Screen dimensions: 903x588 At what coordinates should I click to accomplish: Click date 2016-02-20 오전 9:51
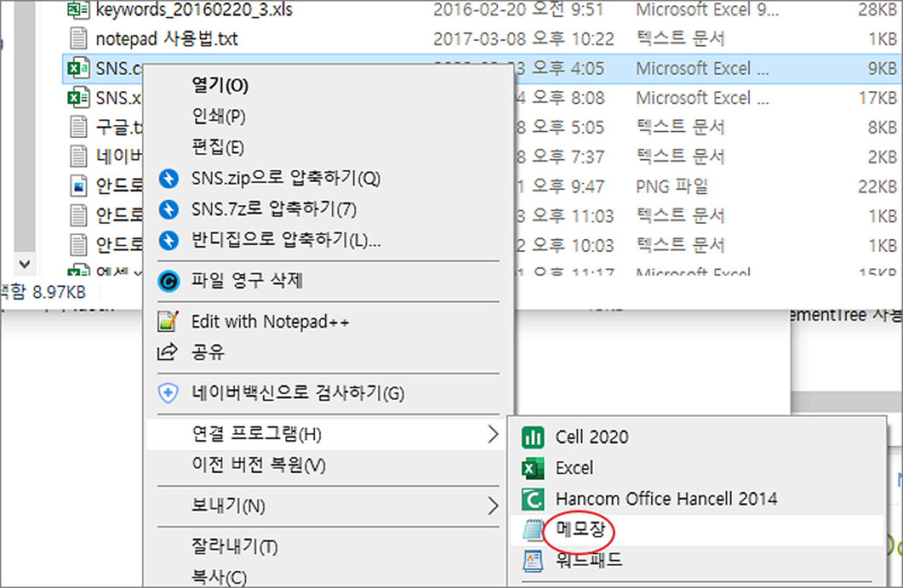click(x=519, y=9)
